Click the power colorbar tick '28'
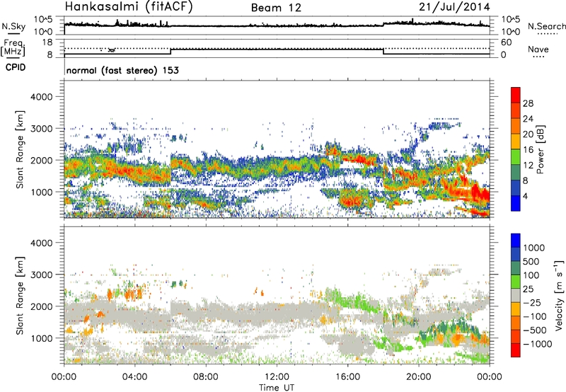The width and height of the screenshot is (566, 392). [528, 103]
